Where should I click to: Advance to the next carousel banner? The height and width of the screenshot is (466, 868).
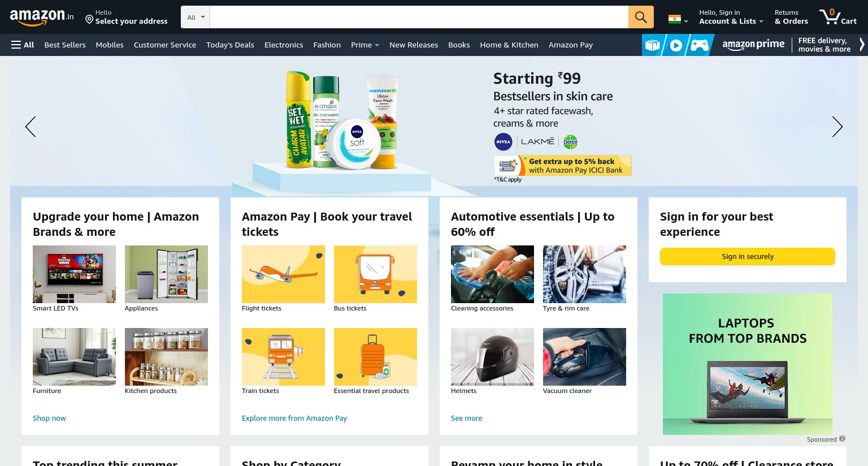(837, 127)
